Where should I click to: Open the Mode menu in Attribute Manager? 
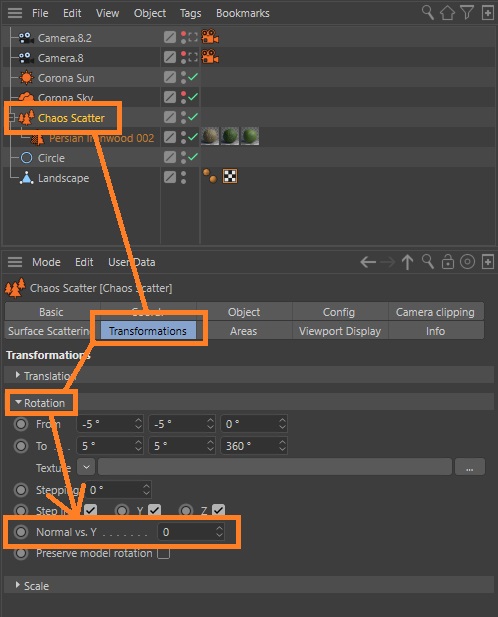pos(46,262)
